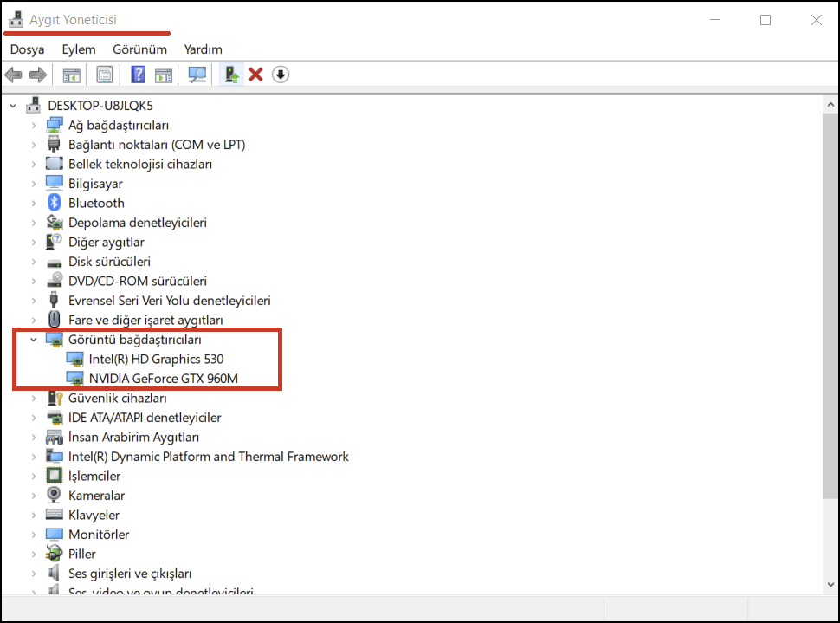Viewport: 840px width, 623px height.
Task: Click the Kameralar webcam icon
Action: pyautogui.click(x=54, y=495)
